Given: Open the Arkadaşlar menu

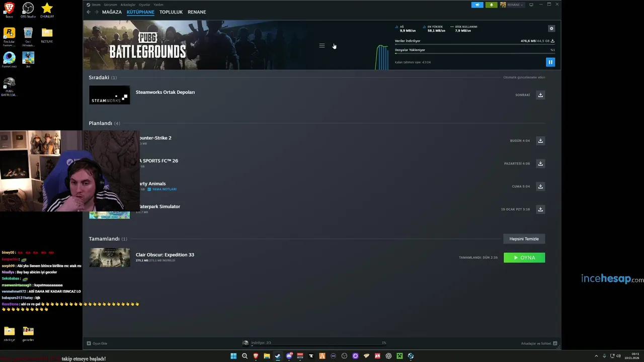Looking at the screenshot, I should pyautogui.click(x=128, y=5).
